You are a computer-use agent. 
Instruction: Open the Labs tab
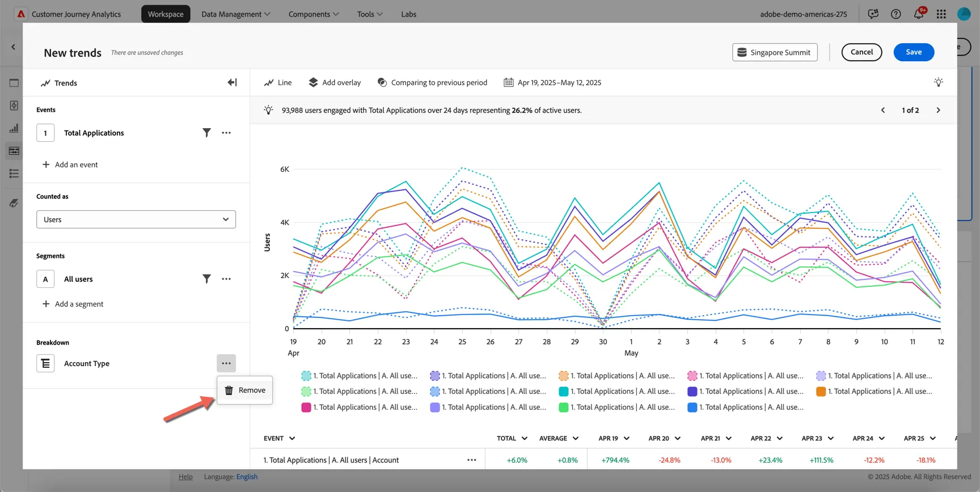click(409, 14)
